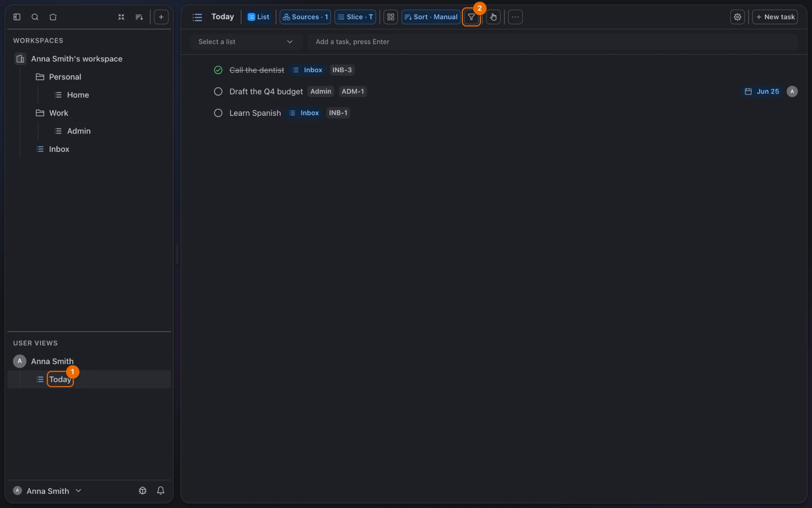Switch to the List view mode
Image resolution: width=812 pixels, height=508 pixels.
[x=258, y=17]
